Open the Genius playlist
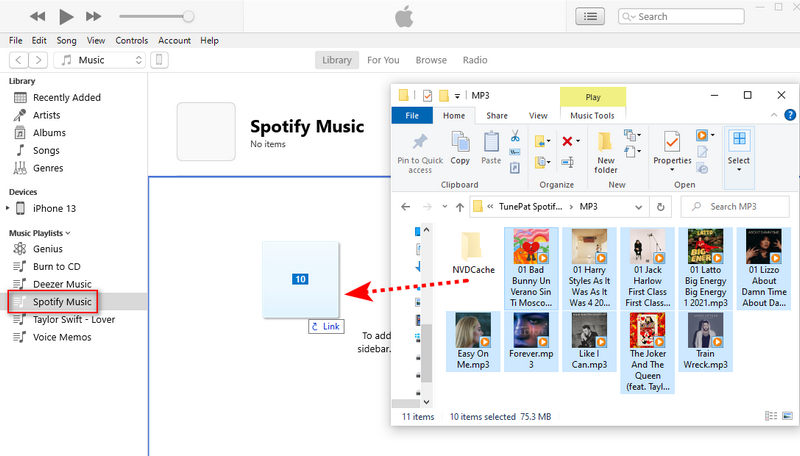This screenshot has height=456, width=800. (47, 249)
